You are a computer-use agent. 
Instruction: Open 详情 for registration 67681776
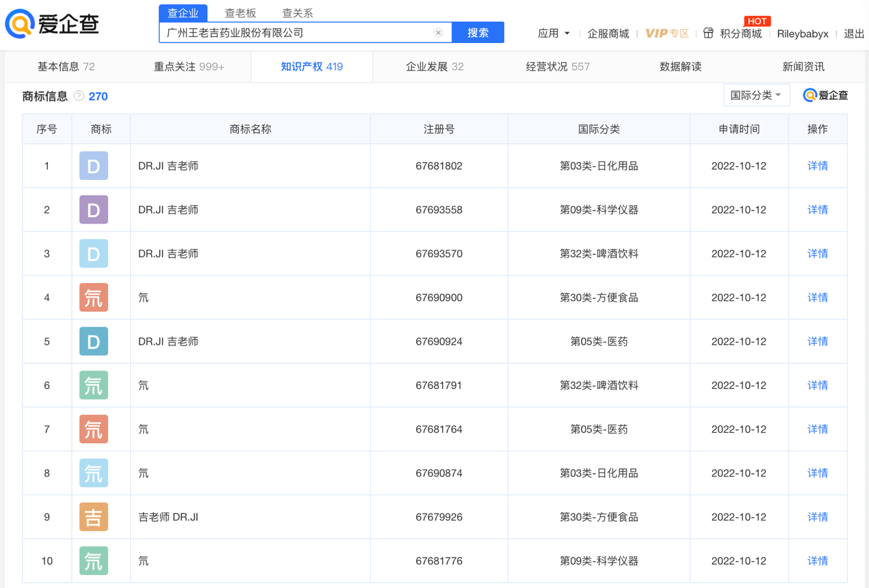(x=818, y=561)
